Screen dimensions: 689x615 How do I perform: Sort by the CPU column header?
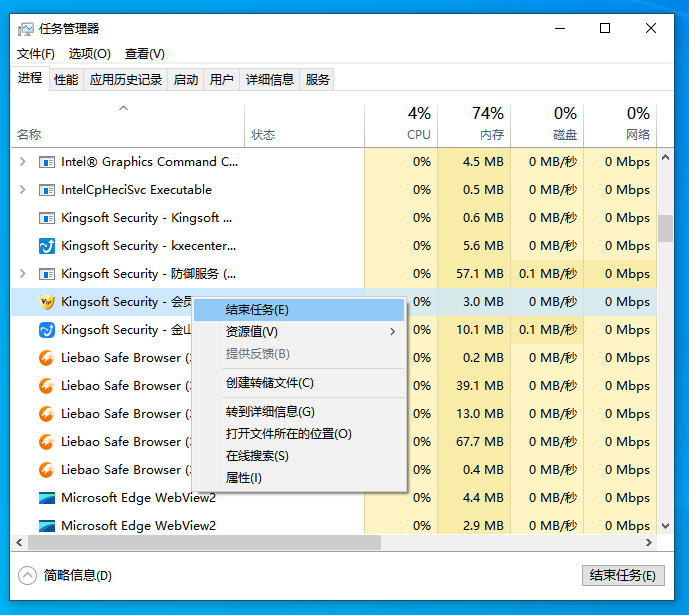(401, 125)
